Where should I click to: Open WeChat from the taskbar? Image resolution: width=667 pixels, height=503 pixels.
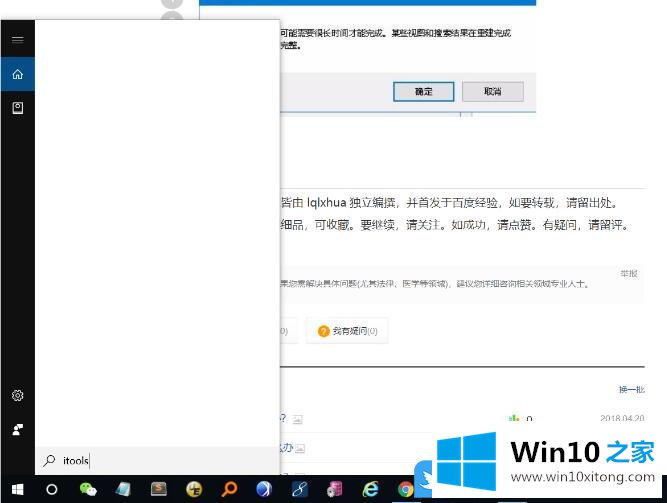(x=88, y=489)
